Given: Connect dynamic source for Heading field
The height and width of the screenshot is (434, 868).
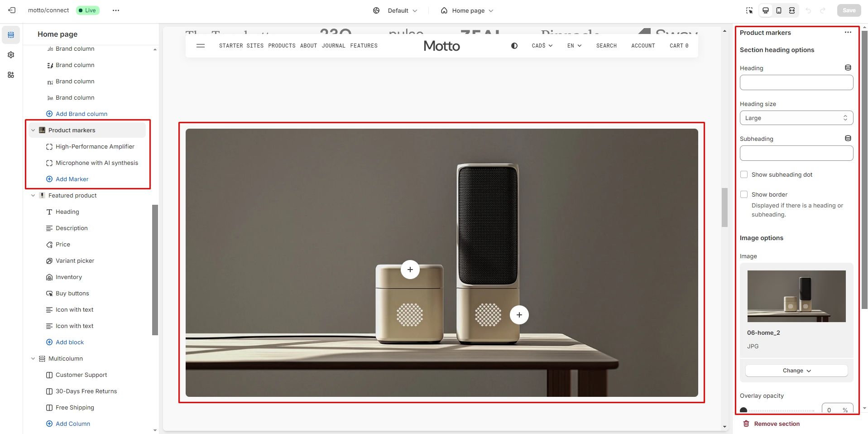Looking at the screenshot, I should point(848,68).
